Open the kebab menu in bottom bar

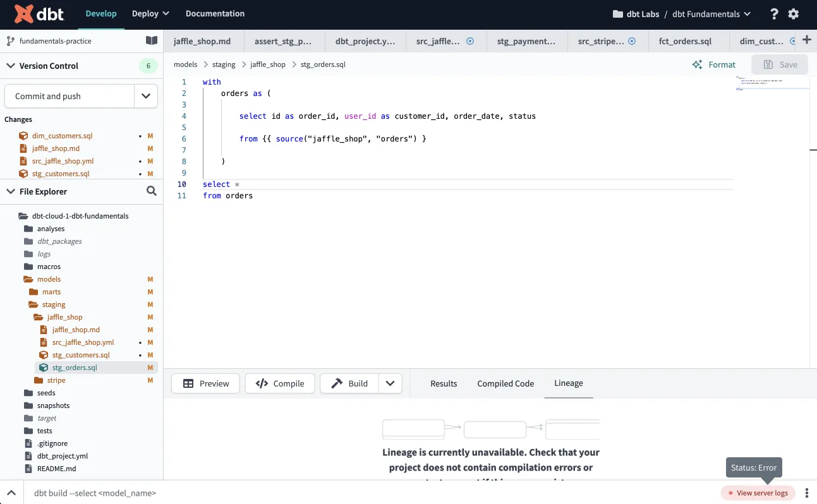807,493
